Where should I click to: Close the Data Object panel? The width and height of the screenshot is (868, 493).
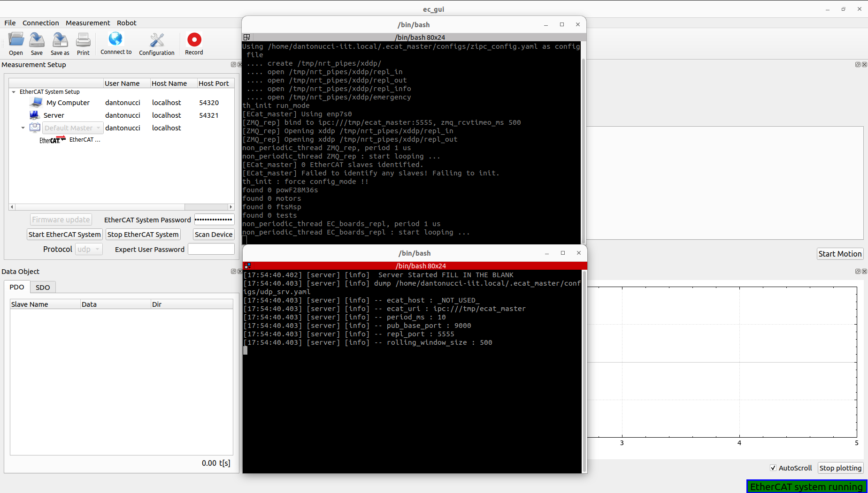point(239,272)
